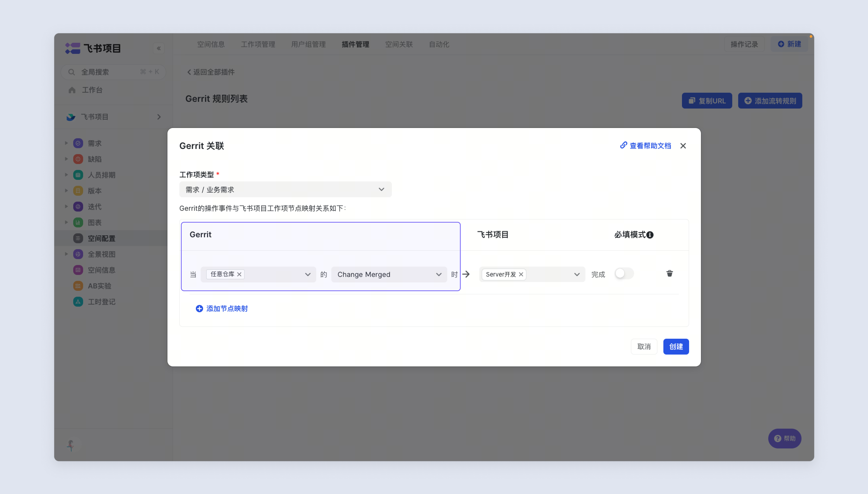Expand the 飞书项目 space switcher
Viewport: 868px width, 494px height.
click(159, 117)
